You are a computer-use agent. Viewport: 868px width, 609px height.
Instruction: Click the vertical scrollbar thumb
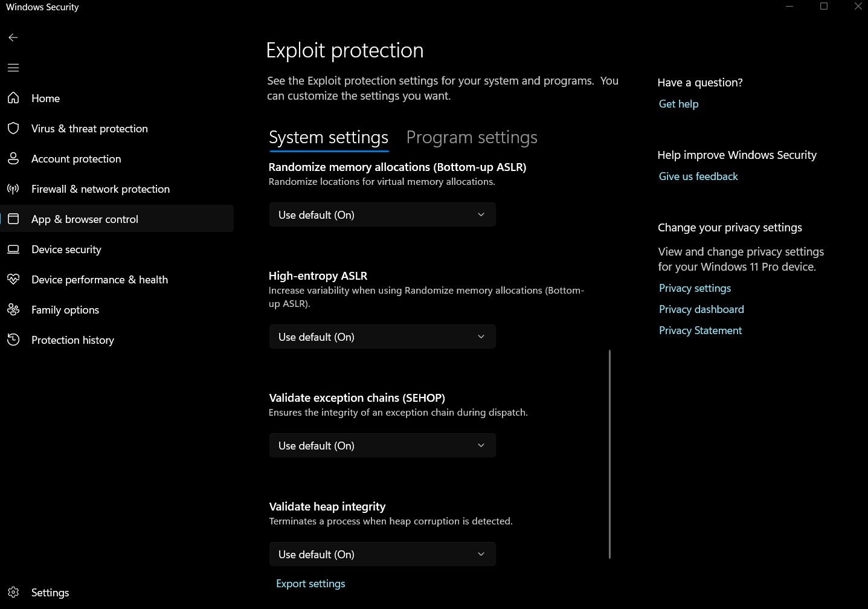pos(610,454)
